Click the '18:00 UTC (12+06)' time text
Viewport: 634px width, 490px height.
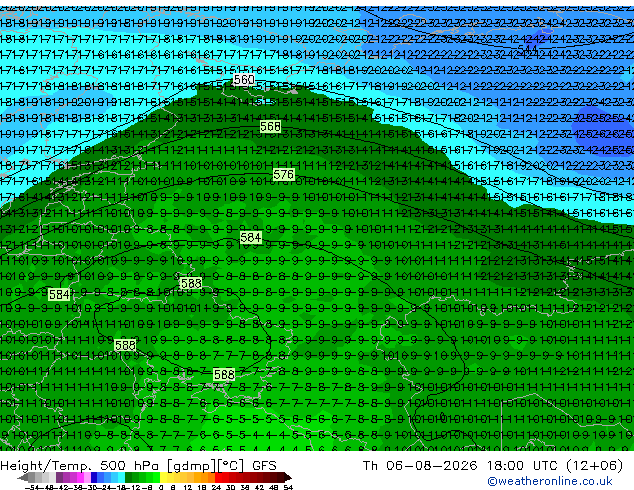[x=555, y=465]
